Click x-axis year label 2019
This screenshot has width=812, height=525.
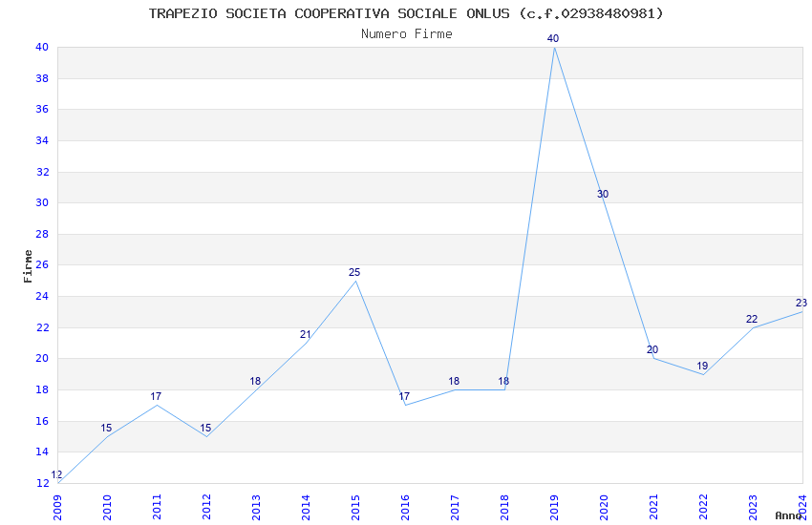[x=555, y=507]
